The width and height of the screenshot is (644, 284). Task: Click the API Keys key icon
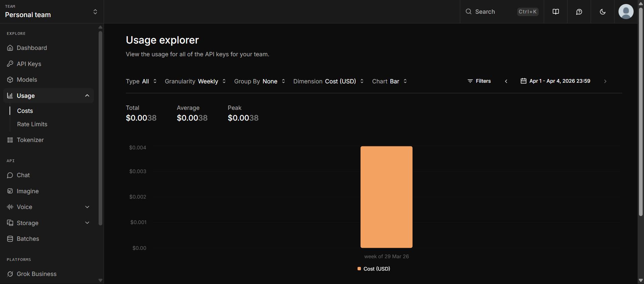coord(10,64)
